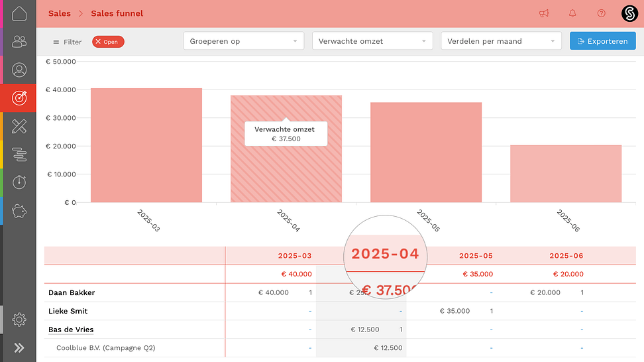This screenshot has height=362, width=644.
Task: Click Coolblue row's € 12.500 amount
Action: click(x=388, y=348)
